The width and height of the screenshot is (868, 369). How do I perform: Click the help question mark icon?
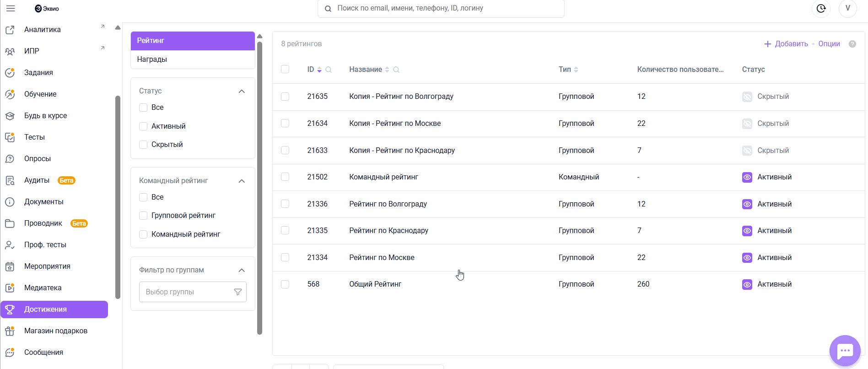[x=852, y=44]
